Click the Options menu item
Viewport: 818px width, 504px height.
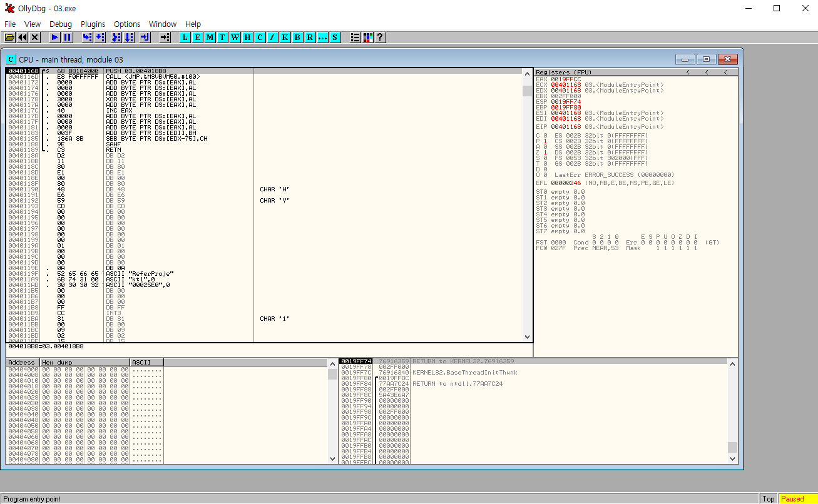(x=127, y=24)
